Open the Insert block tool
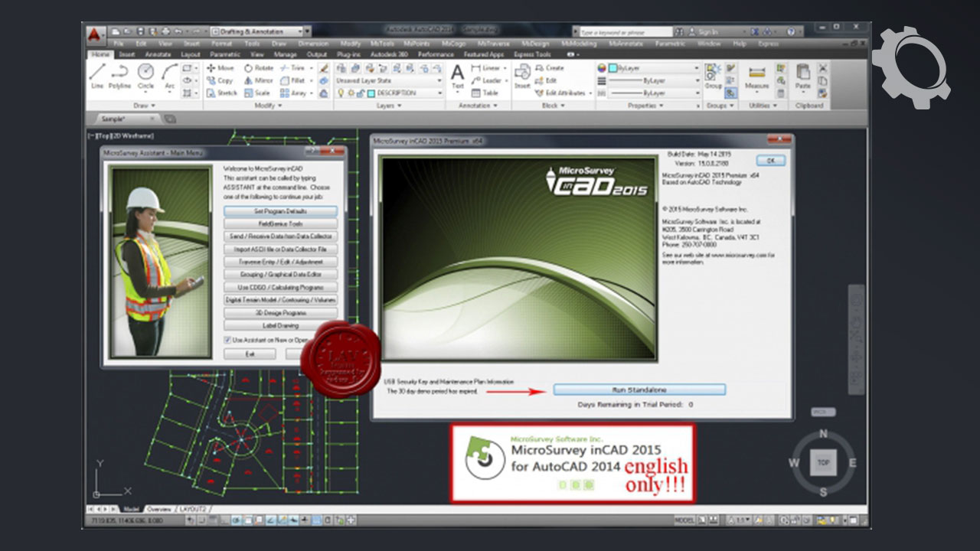 (x=522, y=76)
